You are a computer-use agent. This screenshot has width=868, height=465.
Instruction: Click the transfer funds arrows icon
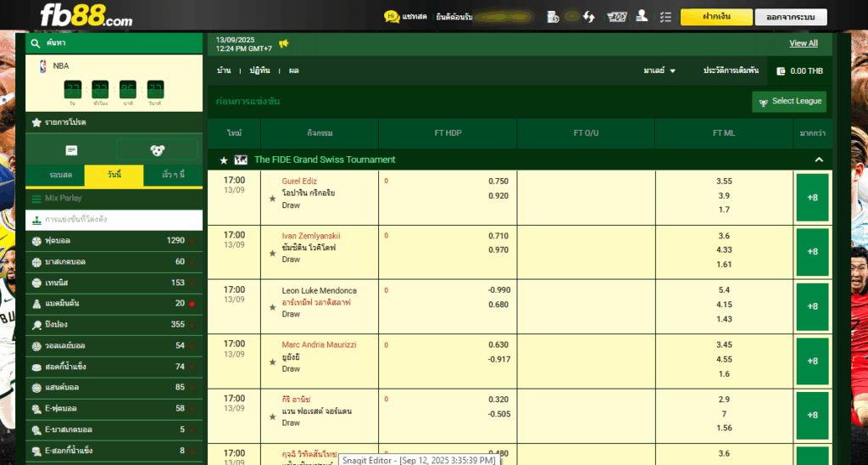(589, 17)
